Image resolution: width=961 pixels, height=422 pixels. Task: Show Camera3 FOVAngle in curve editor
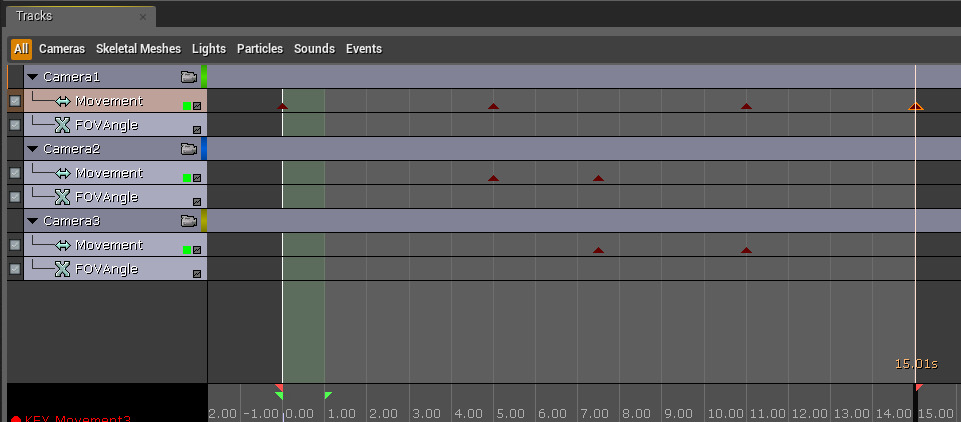tap(197, 274)
